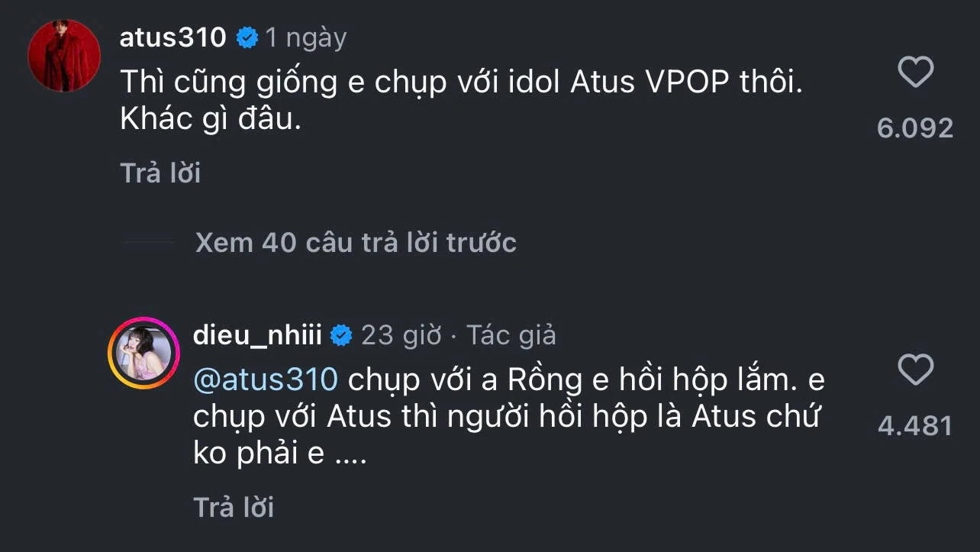Like dieu_nhiii's reply with heart icon
The image size is (980, 552).
915,371
